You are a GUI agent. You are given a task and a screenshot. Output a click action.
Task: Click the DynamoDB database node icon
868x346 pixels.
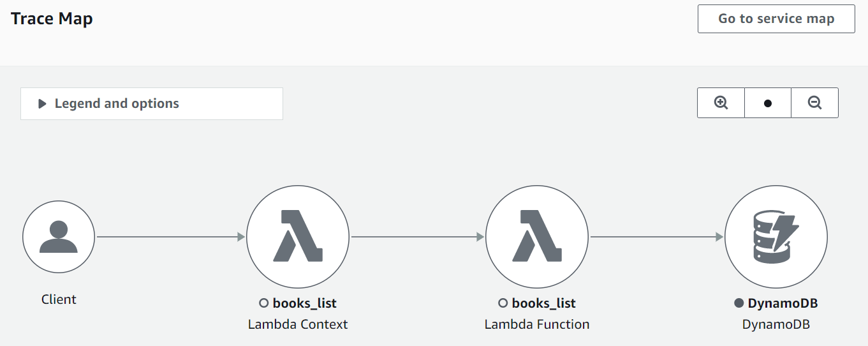tap(776, 237)
